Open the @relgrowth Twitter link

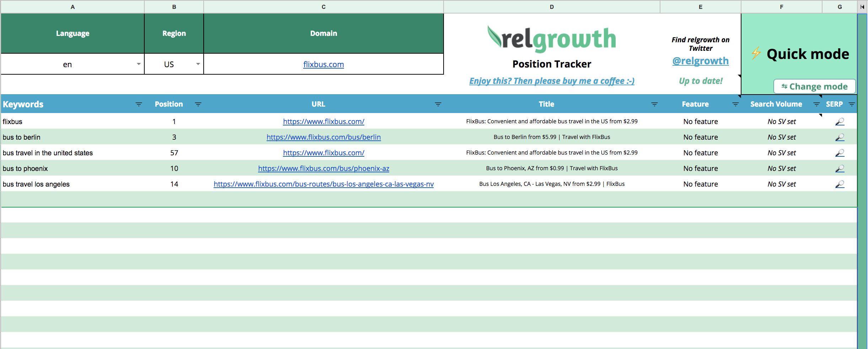coord(700,61)
